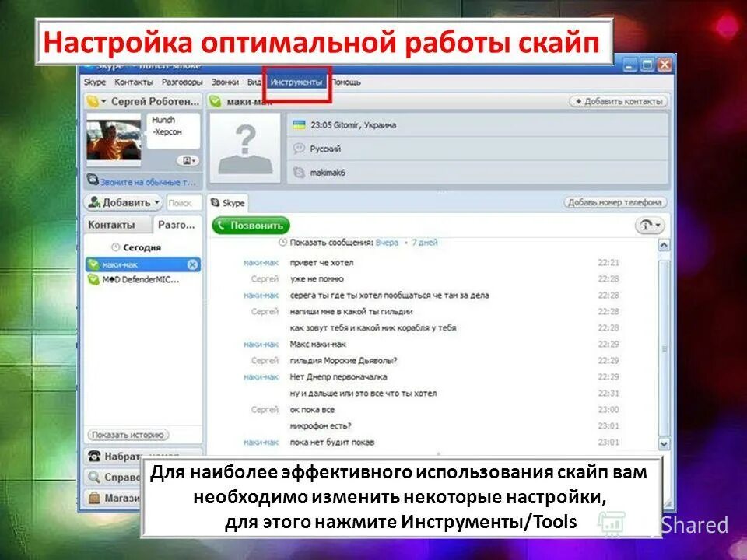The image size is (747, 560).
Task: Open the Skype menu
Action: (95, 82)
